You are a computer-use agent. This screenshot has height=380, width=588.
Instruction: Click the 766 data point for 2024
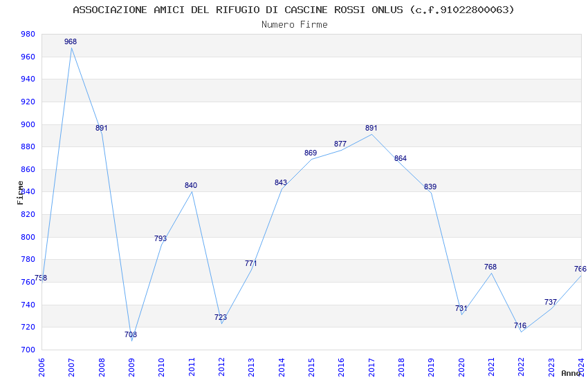click(580, 269)
